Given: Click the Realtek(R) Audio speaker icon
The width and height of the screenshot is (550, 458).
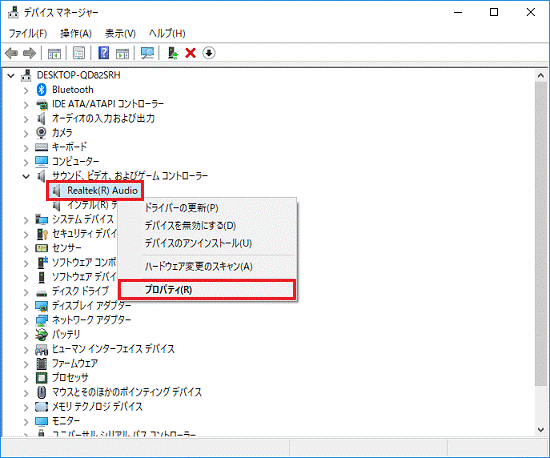Looking at the screenshot, I should tap(56, 191).
